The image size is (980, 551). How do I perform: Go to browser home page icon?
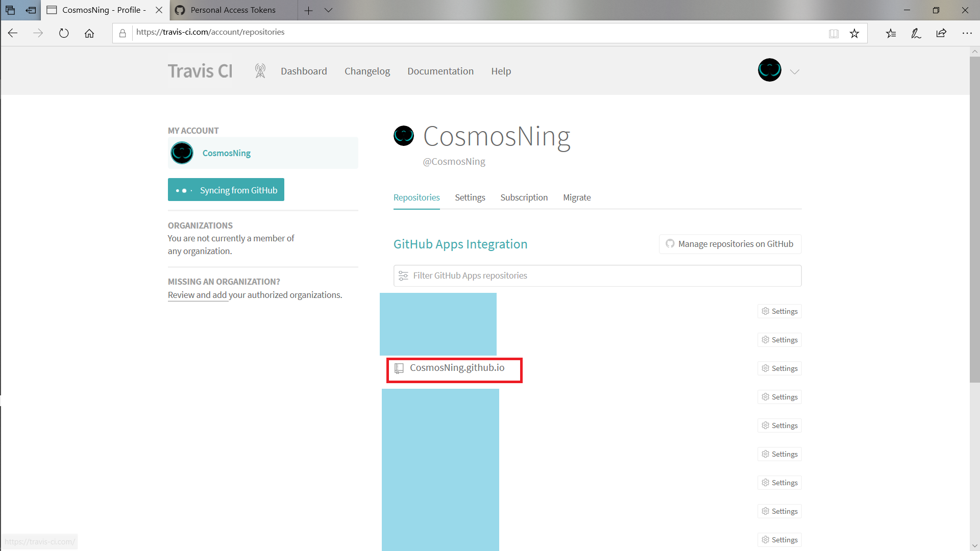pos(89,33)
